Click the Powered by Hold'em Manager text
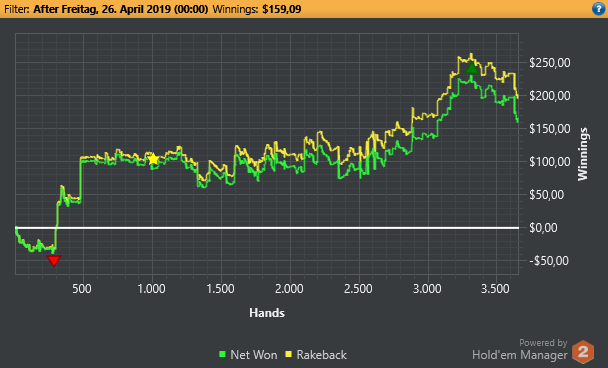 click(520, 349)
